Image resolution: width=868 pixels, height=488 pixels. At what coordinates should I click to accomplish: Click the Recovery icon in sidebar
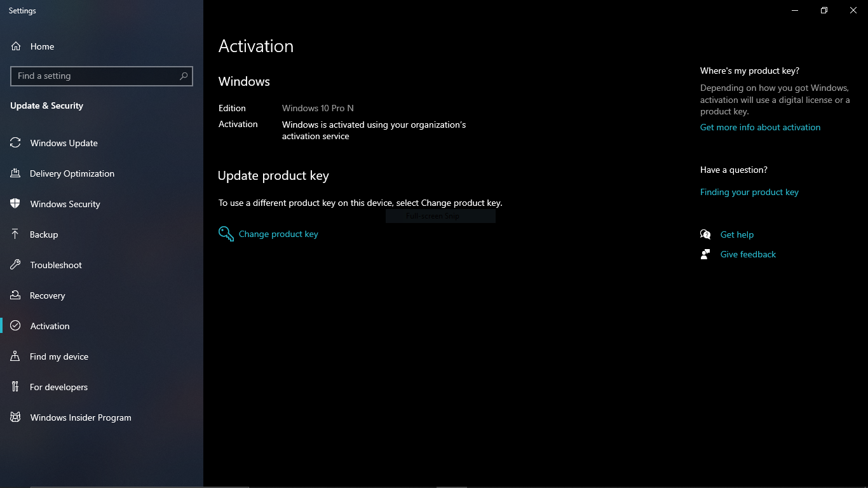[x=15, y=295]
